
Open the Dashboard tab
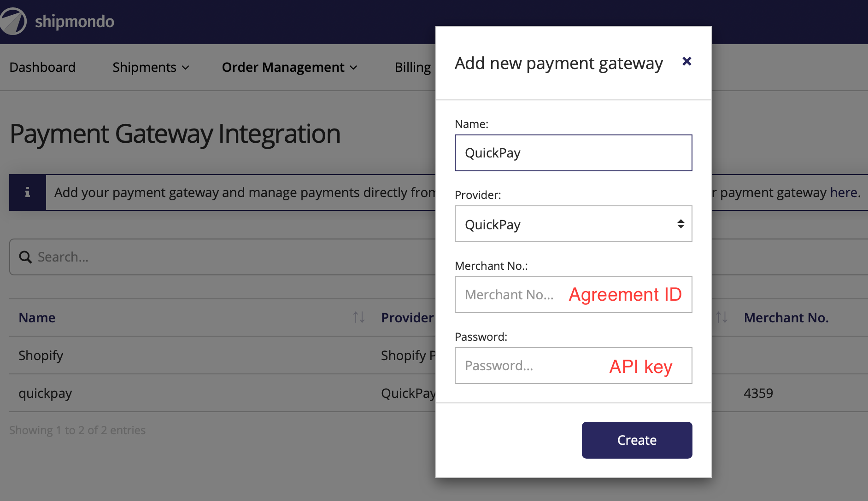pos(42,67)
